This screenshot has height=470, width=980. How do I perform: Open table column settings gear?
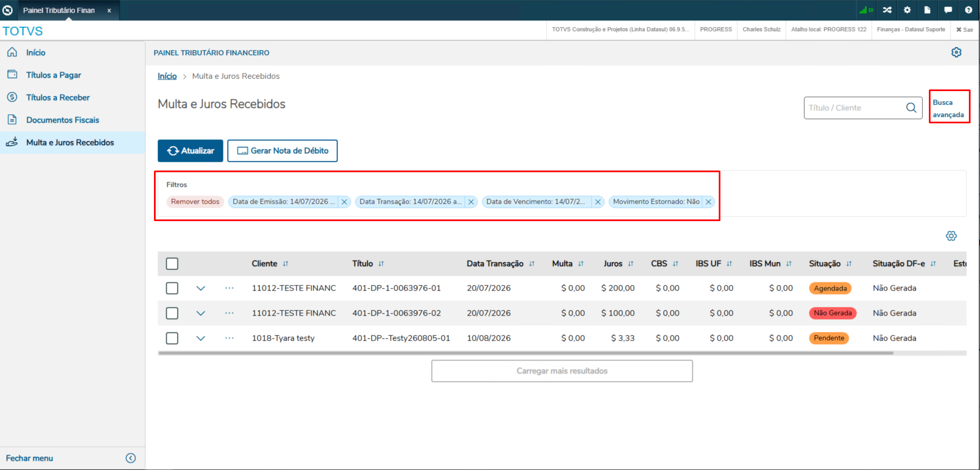pyautogui.click(x=951, y=236)
